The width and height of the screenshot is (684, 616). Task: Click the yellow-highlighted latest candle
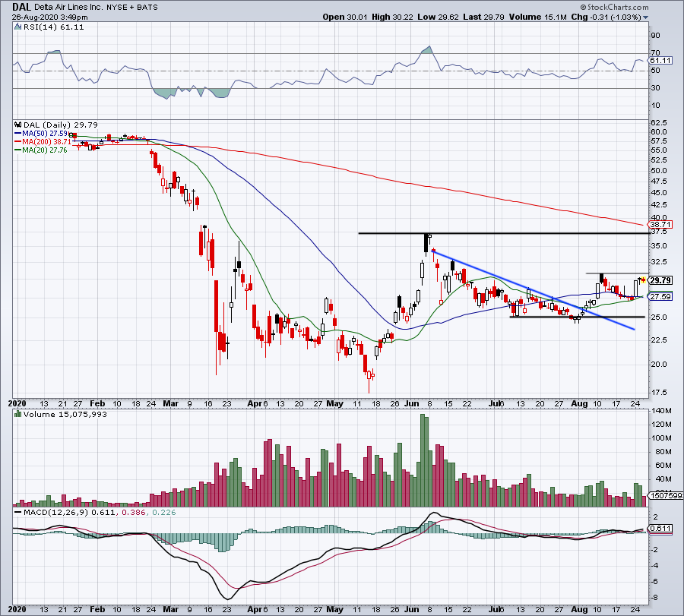coord(643,280)
